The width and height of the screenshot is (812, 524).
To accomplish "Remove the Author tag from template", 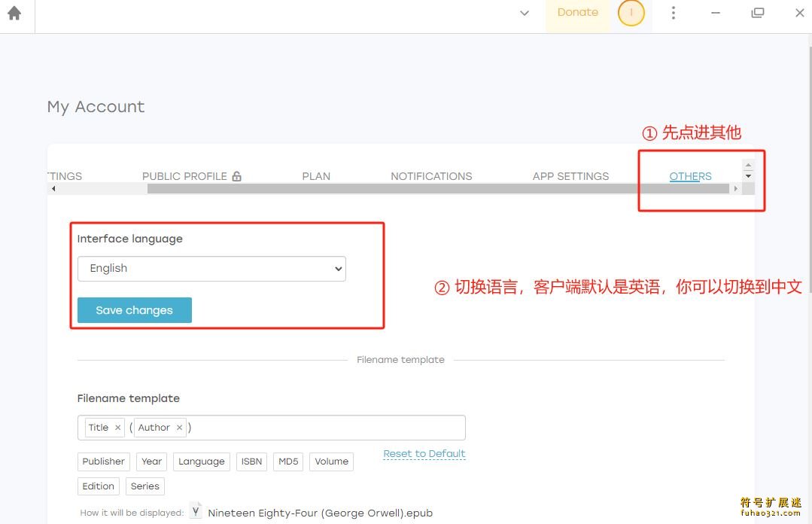I will (x=179, y=428).
